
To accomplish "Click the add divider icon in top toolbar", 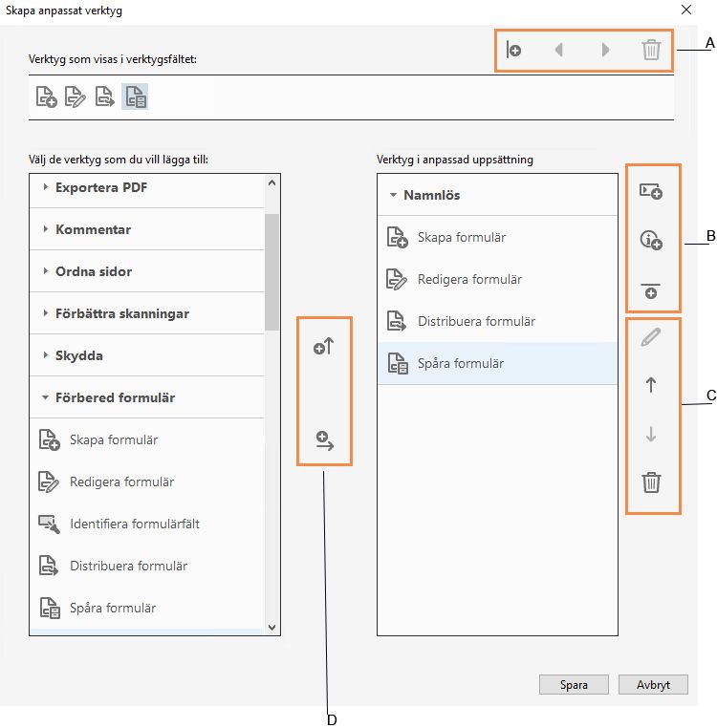I will 513,50.
